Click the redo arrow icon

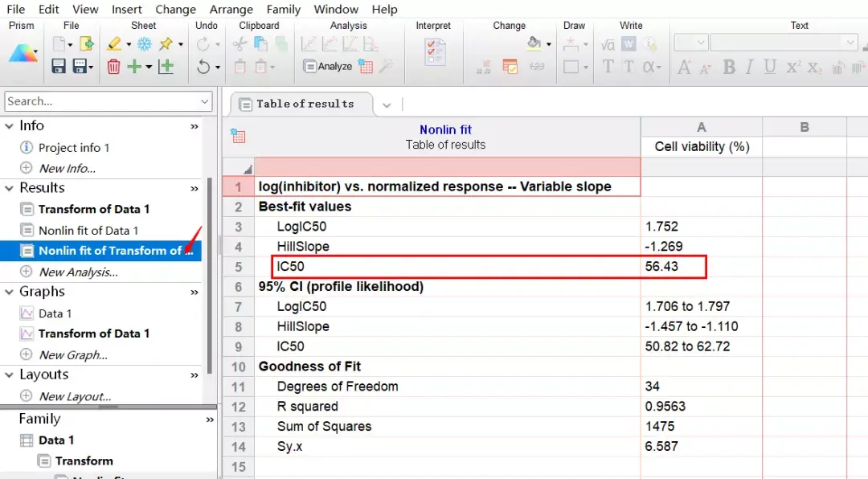tap(203, 43)
